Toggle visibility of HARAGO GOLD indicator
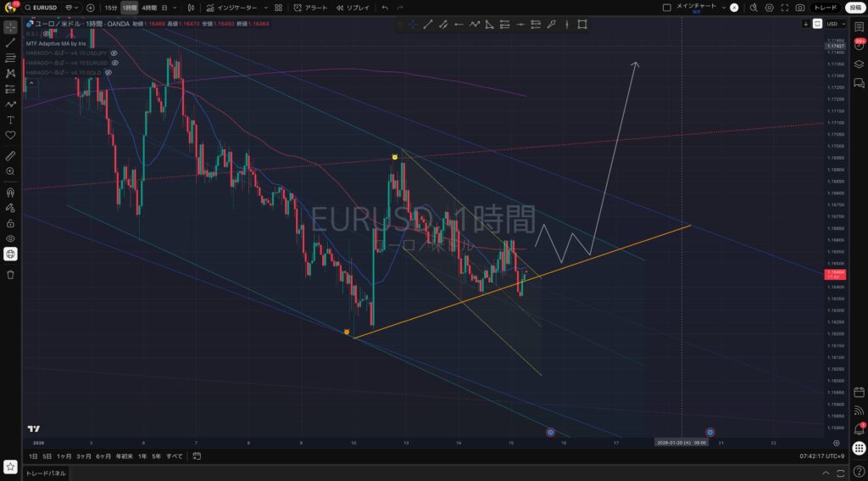The height and width of the screenshot is (481, 868). click(x=108, y=73)
